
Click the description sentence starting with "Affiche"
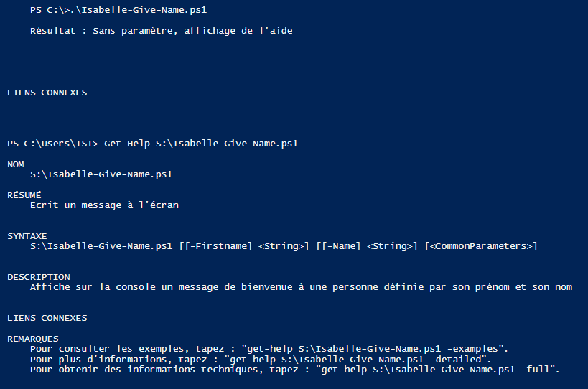click(301, 287)
